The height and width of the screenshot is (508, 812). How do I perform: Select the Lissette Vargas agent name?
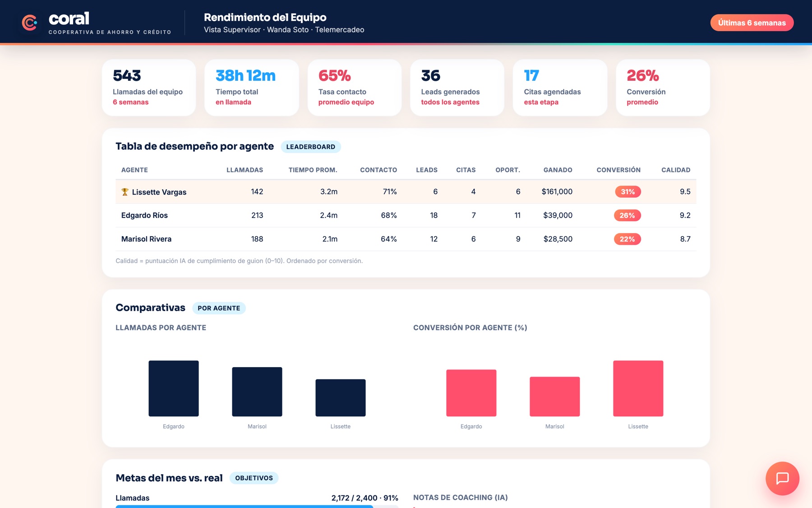click(159, 192)
